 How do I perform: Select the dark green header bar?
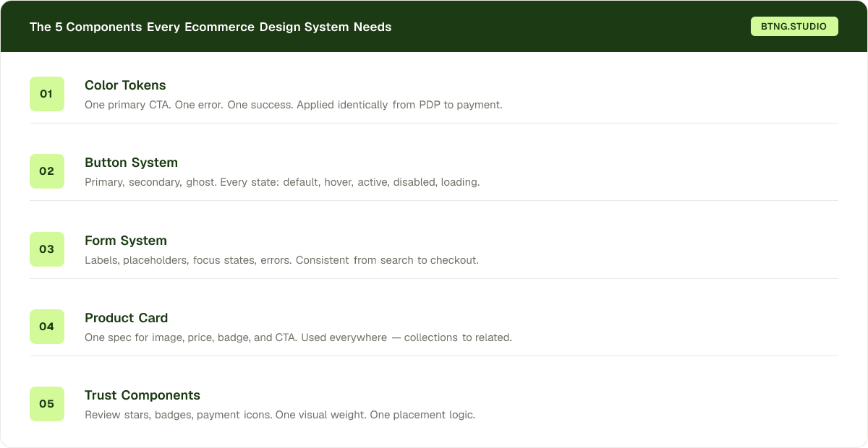pos(434,26)
